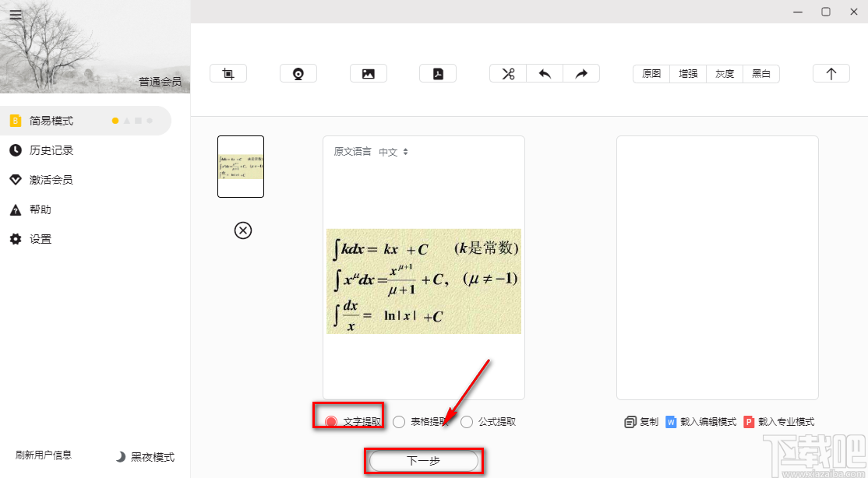Switch image to 原图 mode
This screenshot has height=478, width=868.
651,74
